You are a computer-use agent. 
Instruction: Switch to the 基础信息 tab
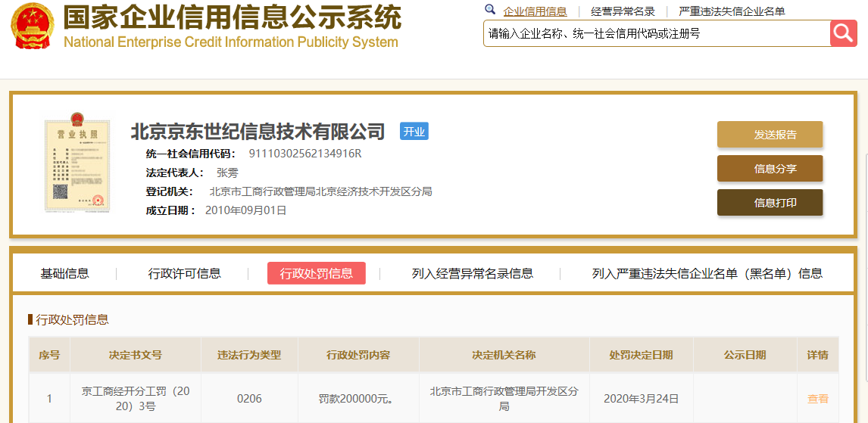(65, 273)
